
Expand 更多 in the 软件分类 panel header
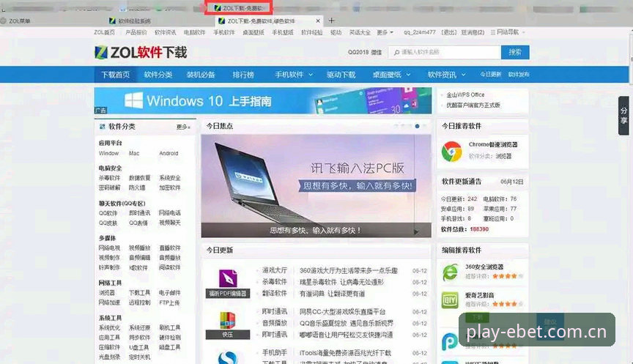point(183,127)
